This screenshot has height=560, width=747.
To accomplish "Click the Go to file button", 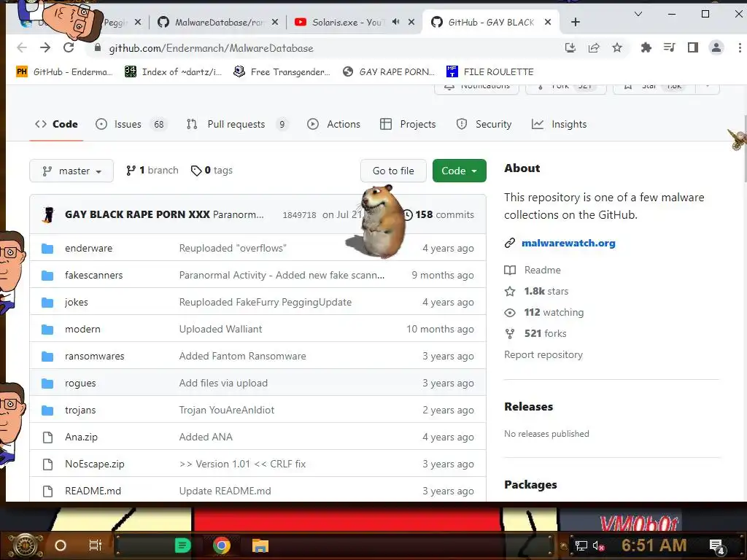I will pos(393,171).
